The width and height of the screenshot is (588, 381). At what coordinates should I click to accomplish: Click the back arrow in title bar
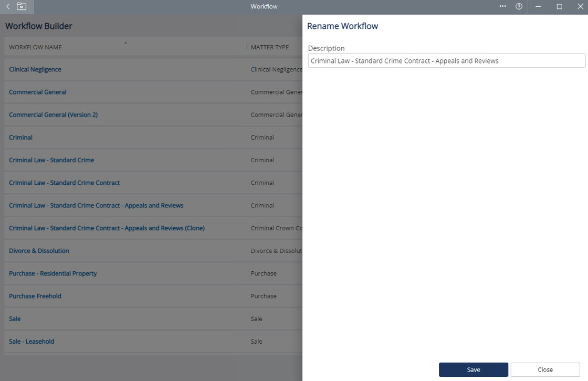tap(8, 7)
